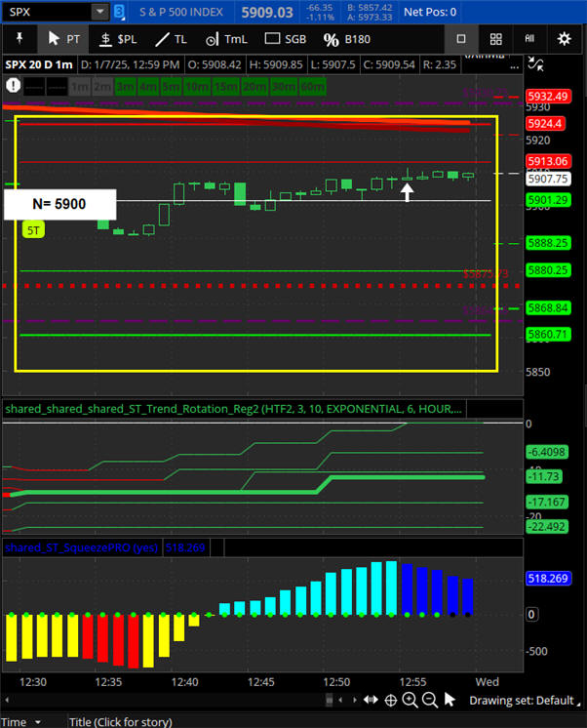Viewport: 587px width, 728px height.
Task: Click the expand time axis arrows icon
Action: click(x=371, y=700)
